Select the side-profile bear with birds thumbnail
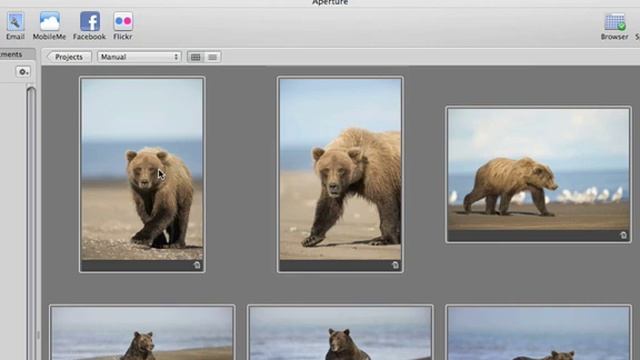This screenshot has height=360, width=640. click(x=538, y=175)
